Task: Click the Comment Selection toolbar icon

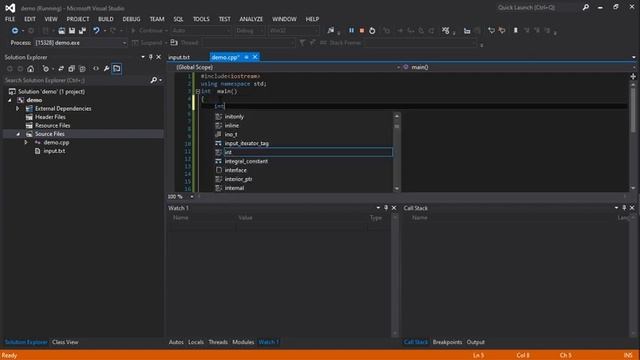Action: (491, 31)
